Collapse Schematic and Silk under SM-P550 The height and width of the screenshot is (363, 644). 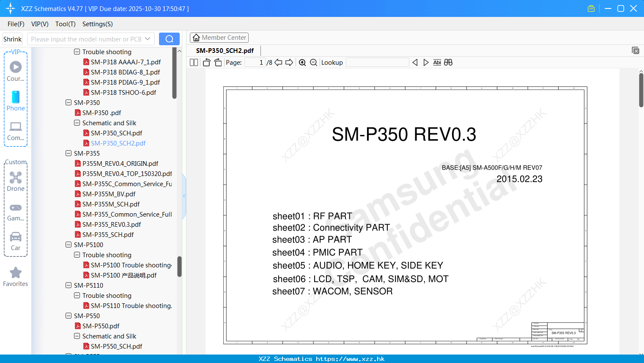click(x=77, y=336)
